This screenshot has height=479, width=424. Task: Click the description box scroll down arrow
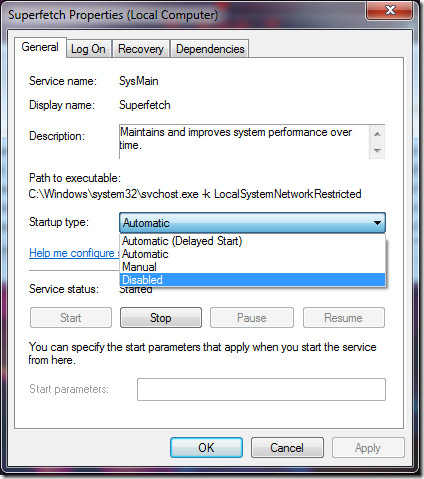pyautogui.click(x=377, y=151)
